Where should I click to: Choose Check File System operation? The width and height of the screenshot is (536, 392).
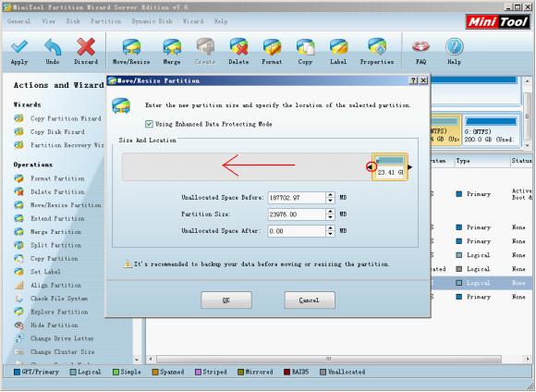tap(51, 299)
